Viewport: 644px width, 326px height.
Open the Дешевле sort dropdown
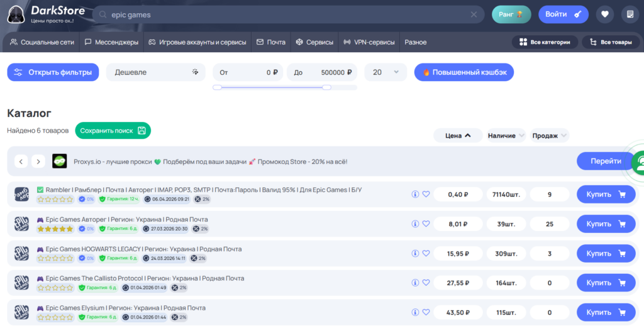tap(156, 72)
